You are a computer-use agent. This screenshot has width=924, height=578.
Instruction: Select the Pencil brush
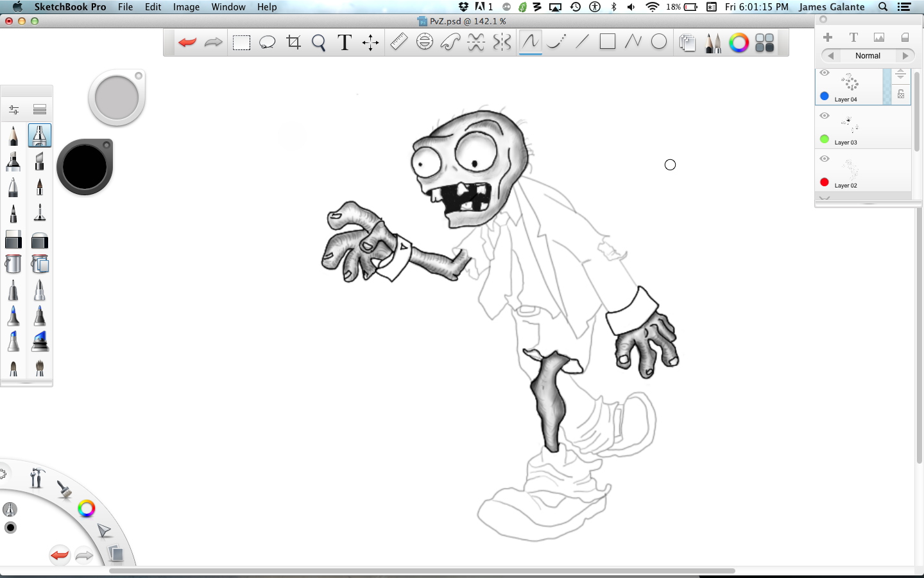(x=13, y=136)
